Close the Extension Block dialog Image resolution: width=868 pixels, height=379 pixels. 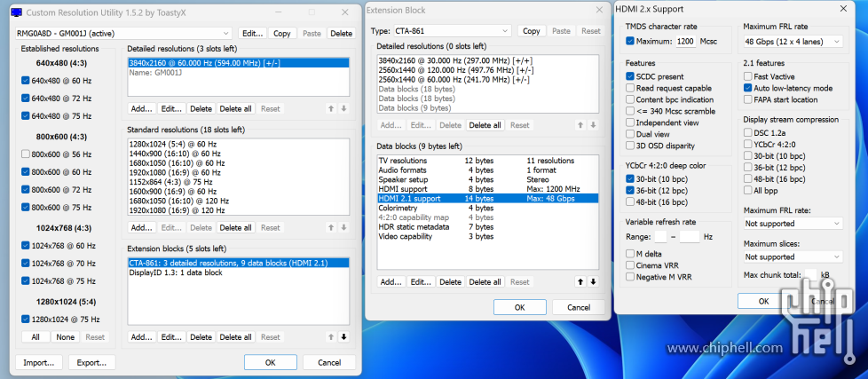(x=599, y=10)
